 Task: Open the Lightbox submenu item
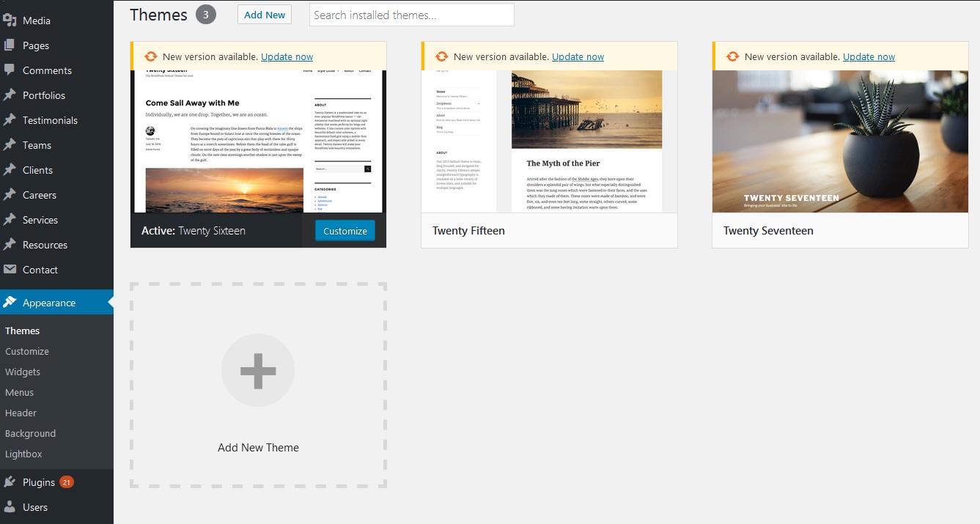click(x=23, y=454)
